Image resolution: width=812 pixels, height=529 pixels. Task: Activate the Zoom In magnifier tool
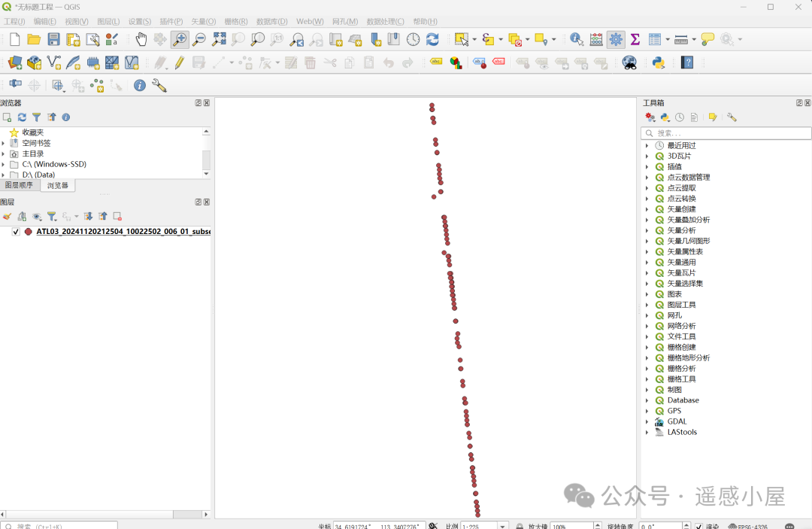point(180,39)
